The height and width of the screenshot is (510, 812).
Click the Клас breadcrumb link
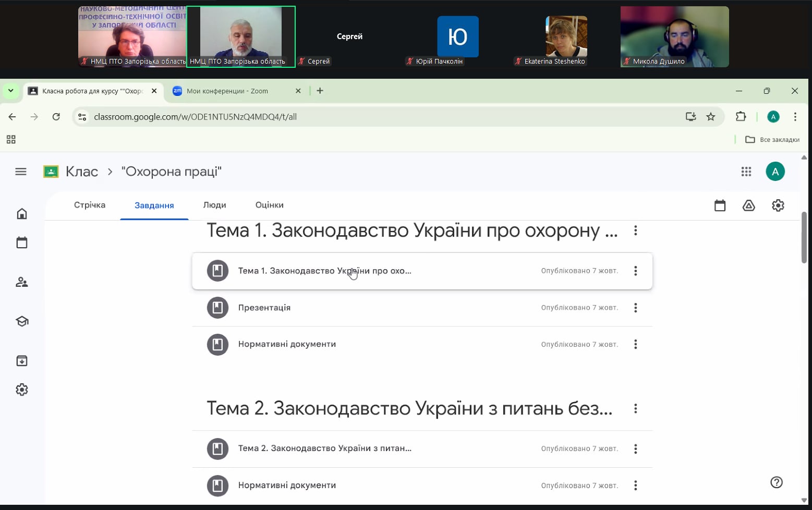pyautogui.click(x=82, y=172)
